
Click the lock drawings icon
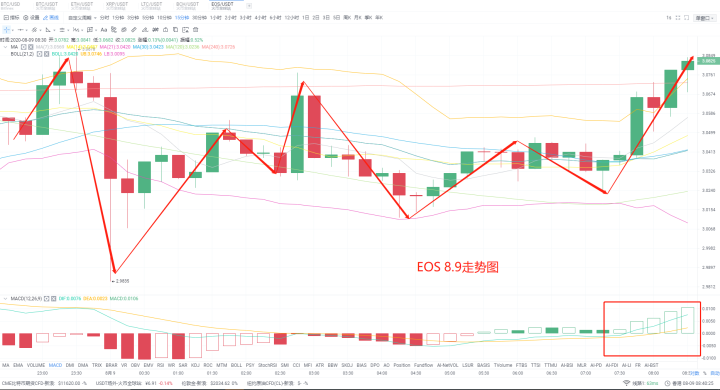[165, 30]
